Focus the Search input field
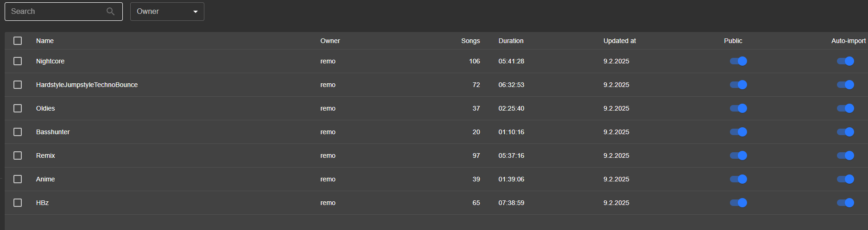Screen dimensions: 868x230 tap(63, 12)
